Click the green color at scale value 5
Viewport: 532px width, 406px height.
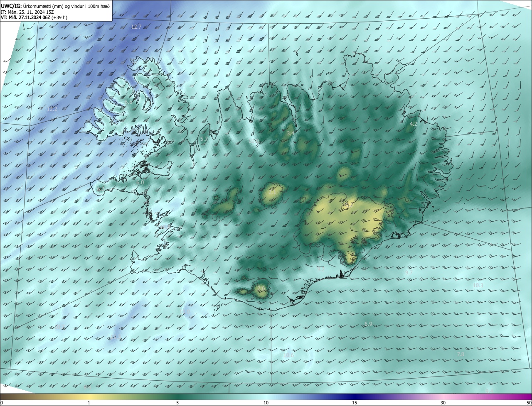click(x=177, y=396)
